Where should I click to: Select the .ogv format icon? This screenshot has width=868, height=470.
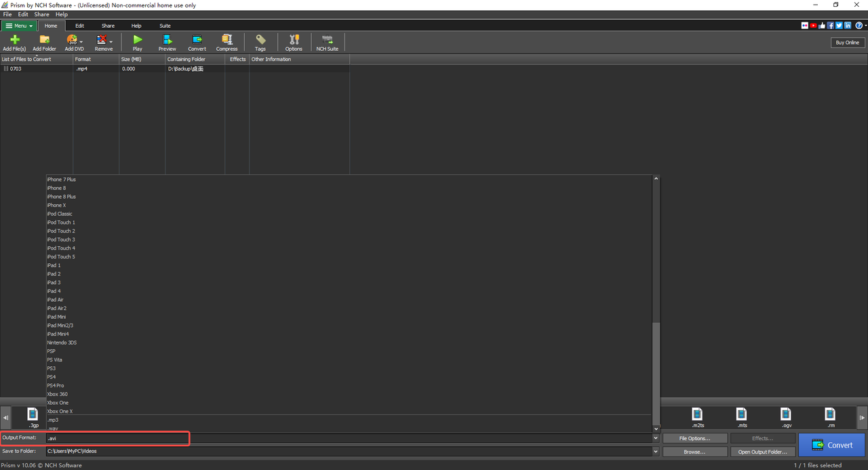pyautogui.click(x=786, y=417)
